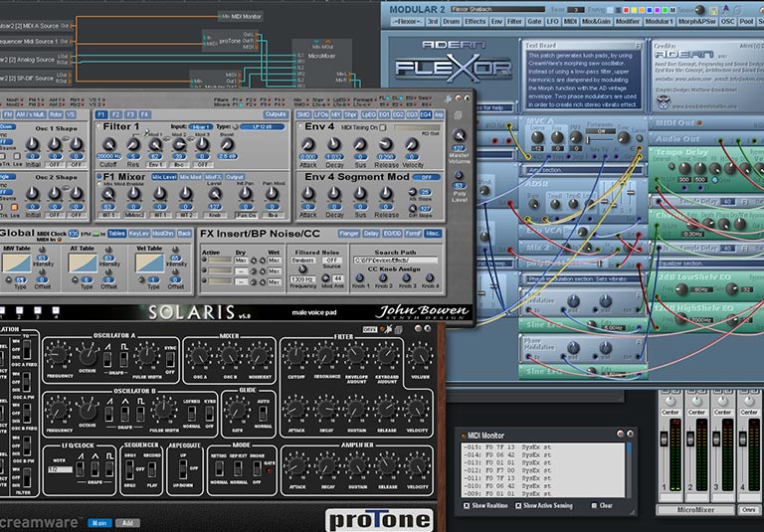
Task: Adjust the Env 4 Attack knob
Action: click(x=308, y=144)
